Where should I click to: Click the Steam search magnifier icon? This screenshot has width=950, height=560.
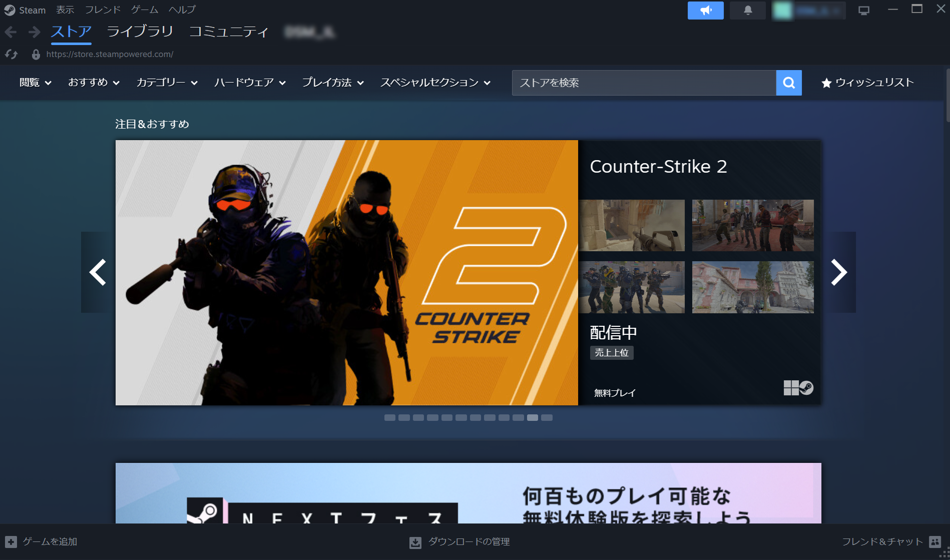[789, 83]
